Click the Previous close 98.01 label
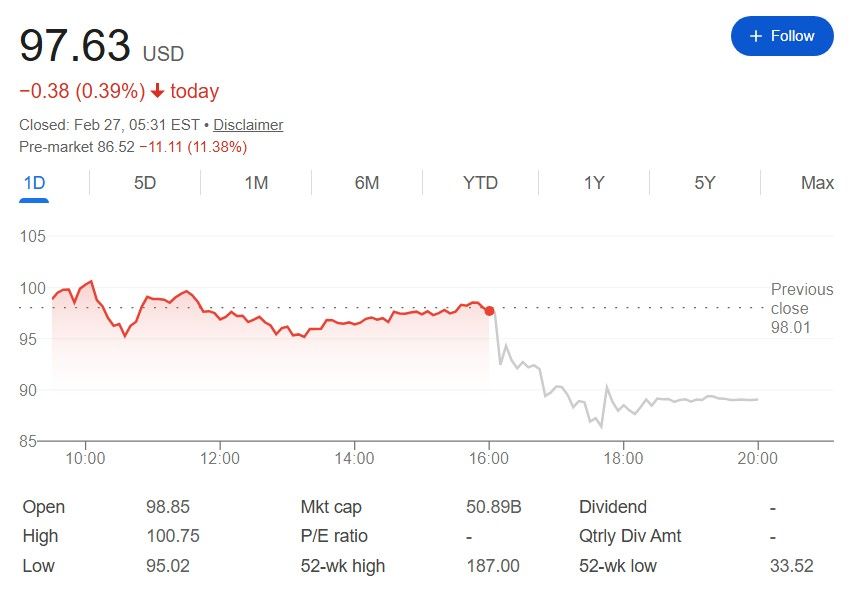This screenshot has width=851, height=609. click(801, 308)
